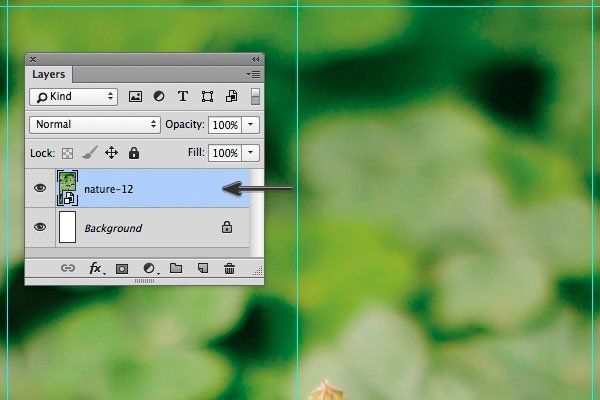Open the Opacity slider dropdown arrow

251,125
